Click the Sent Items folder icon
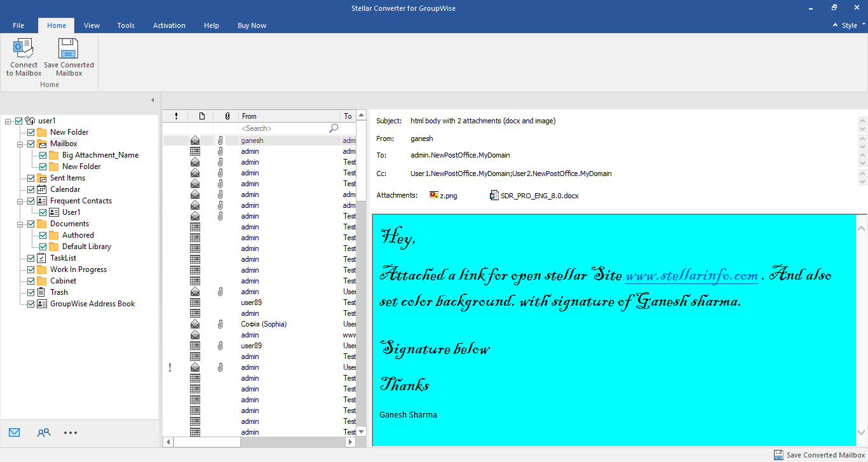Viewport: 868px width, 462px height. coord(42,178)
